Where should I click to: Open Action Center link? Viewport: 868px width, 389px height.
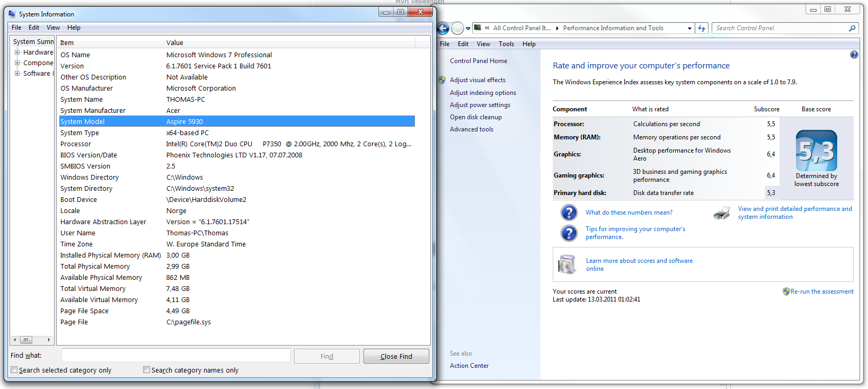pos(469,366)
